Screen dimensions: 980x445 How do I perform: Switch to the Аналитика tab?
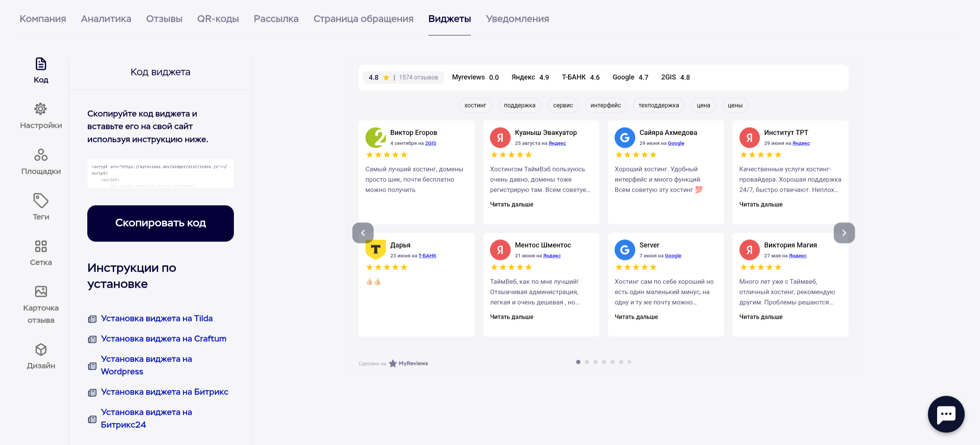106,18
